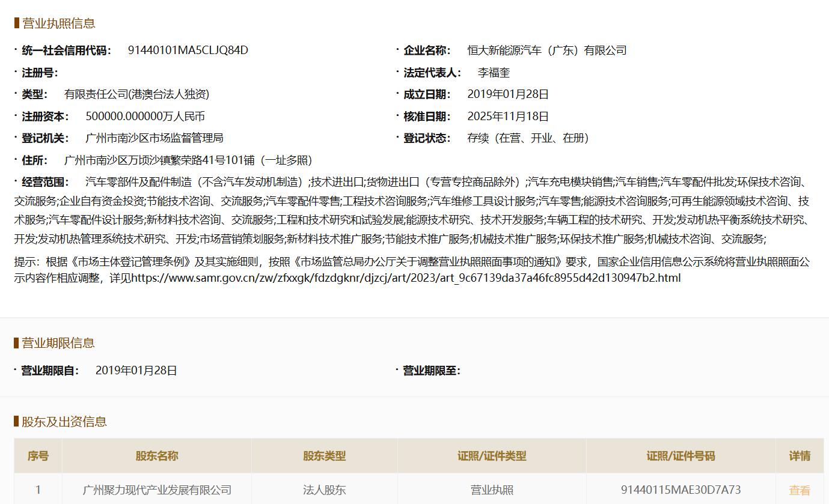This screenshot has width=829, height=504.
Task: Select authority 广州市南沙区市场监督管理局
Action: pos(154,138)
